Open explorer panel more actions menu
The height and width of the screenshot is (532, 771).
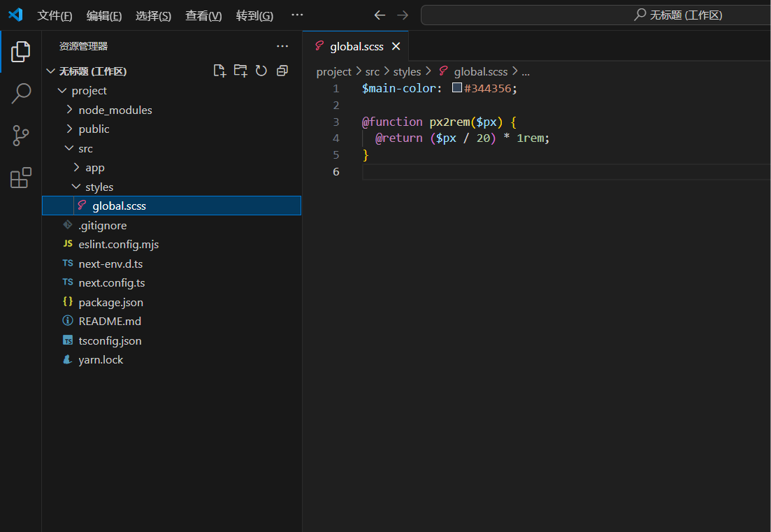282,46
